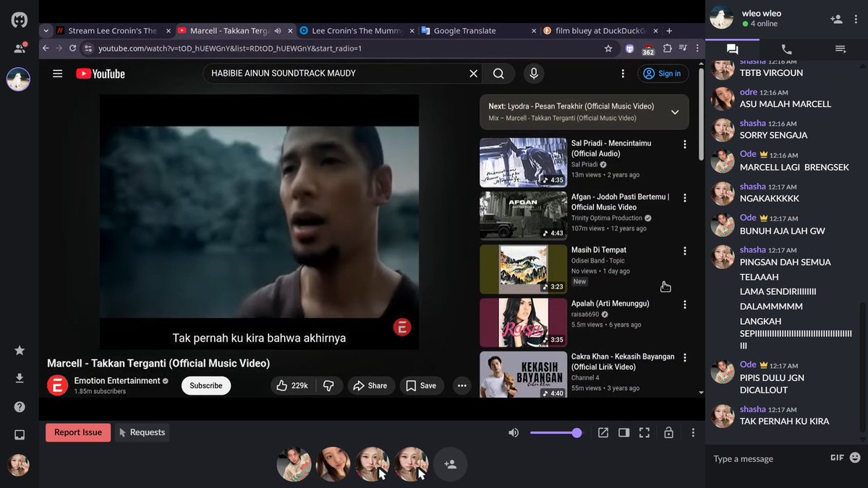This screenshot has height=488, width=868.
Task: Expand the Next Lyodra mix playlist chevron
Action: click(x=675, y=112)
